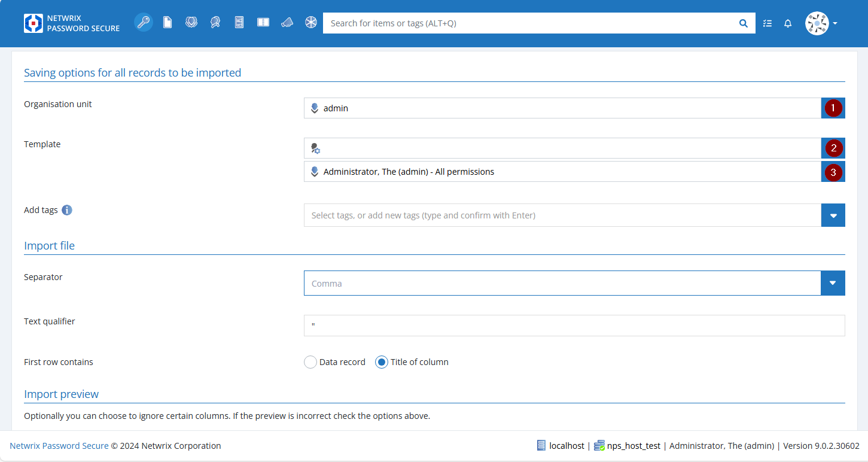This screenshot has width=868, height=462.
Task: Click the Add tags info icon
Action: coord(67,210)
